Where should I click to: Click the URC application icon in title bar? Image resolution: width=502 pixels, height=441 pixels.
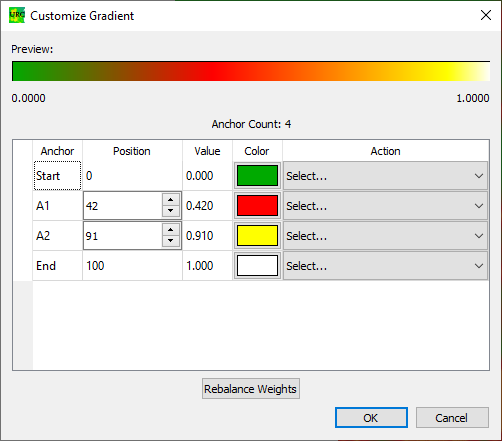coord(17,15)
